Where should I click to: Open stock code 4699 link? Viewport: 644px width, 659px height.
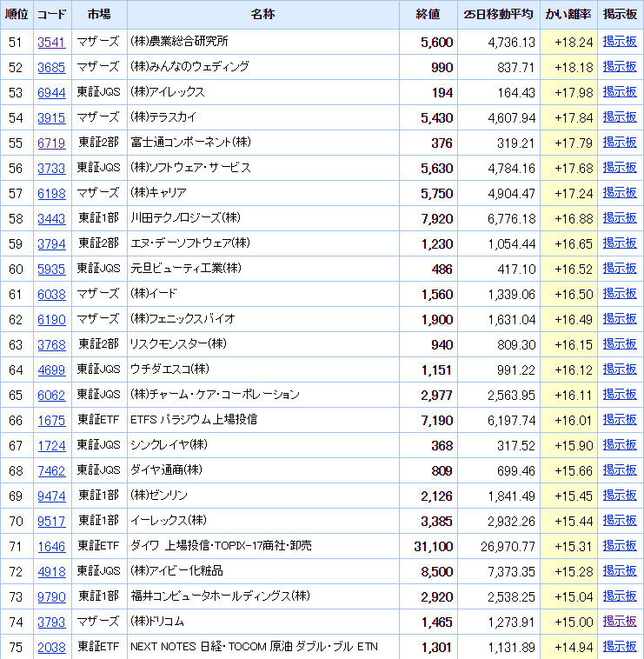(51, 370)
